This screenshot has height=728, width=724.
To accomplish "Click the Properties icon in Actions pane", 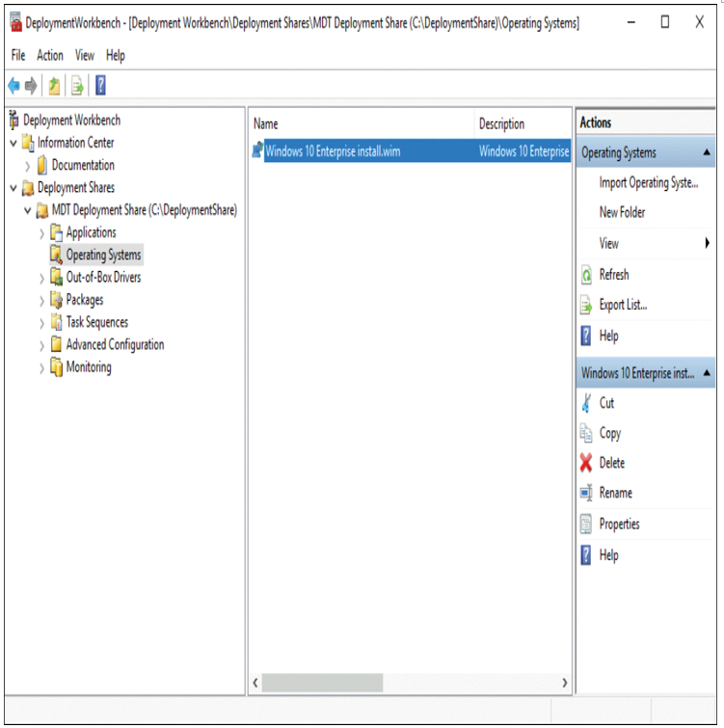I will pyautogui.click(x=586, y=524).
